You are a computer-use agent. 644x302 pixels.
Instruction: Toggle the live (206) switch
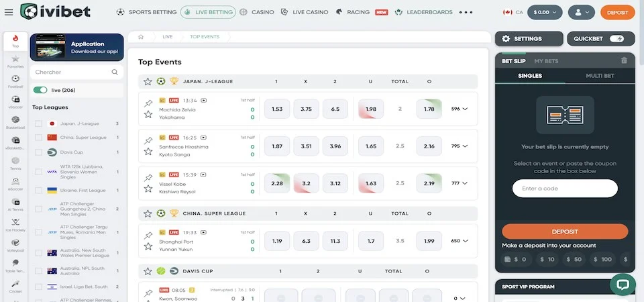(40, 90)
